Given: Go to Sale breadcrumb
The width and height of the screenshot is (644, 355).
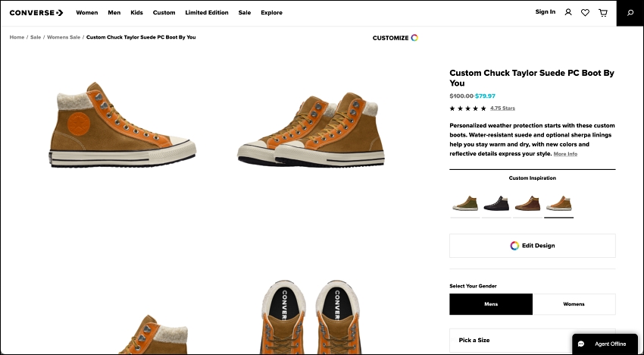Looking at the screenshot, I should point(36,37).
